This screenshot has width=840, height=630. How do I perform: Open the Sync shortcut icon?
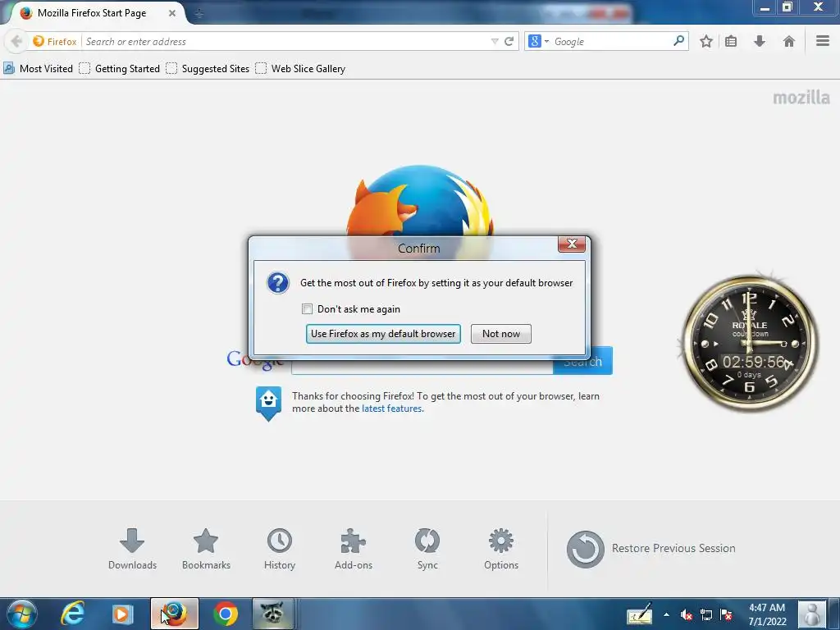[427, 549]
